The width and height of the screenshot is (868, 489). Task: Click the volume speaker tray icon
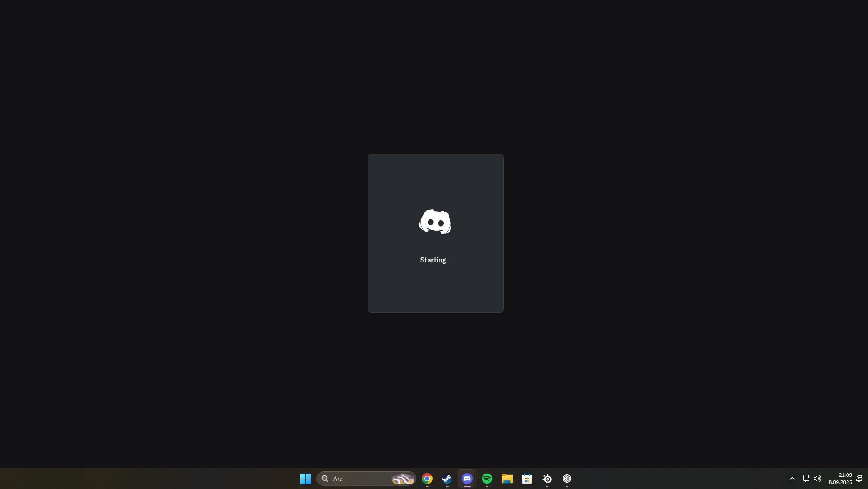[818, 479]
